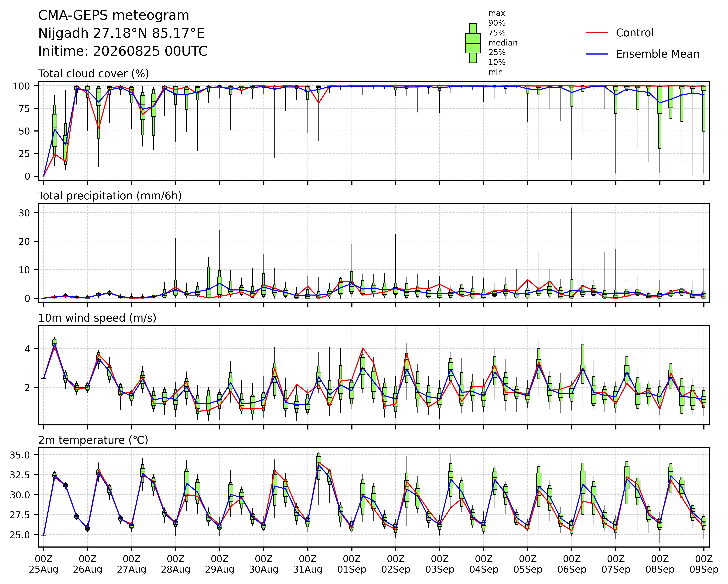This screenshot has height=584, width=728.
Task: Click the 'Nijgadh 27.18°N 85.17°E' location text
Action: (121, 33)
